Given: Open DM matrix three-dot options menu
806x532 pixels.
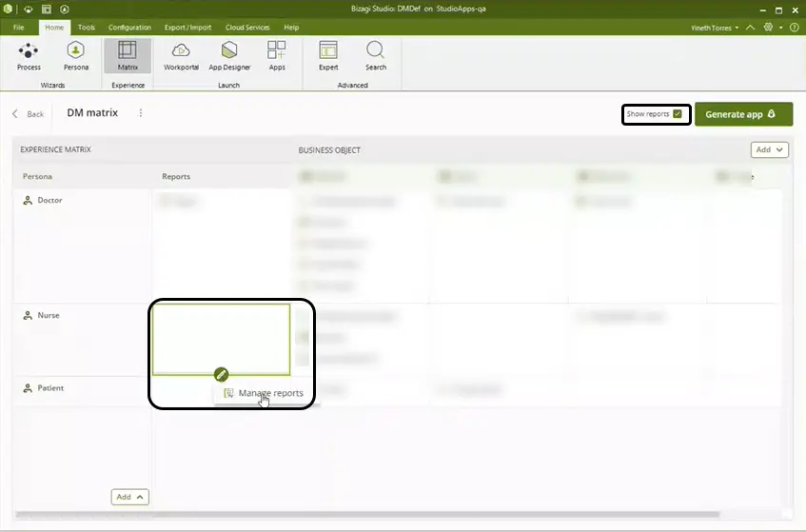Looking at the screenshot, I should (141, 112).
